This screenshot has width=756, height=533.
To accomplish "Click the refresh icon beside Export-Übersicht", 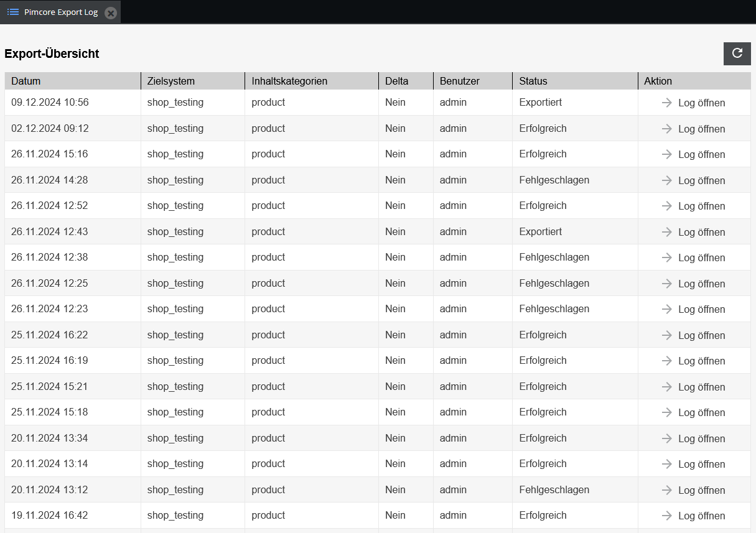I will [x=737, y=53].
